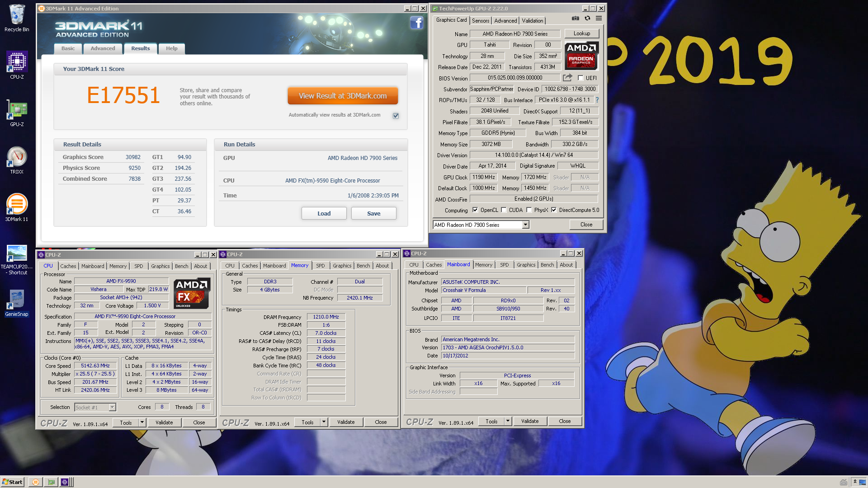Click the Lookup button in GPU-Z
The height and width of the screenshot is (488, 868).
point(582,33)
